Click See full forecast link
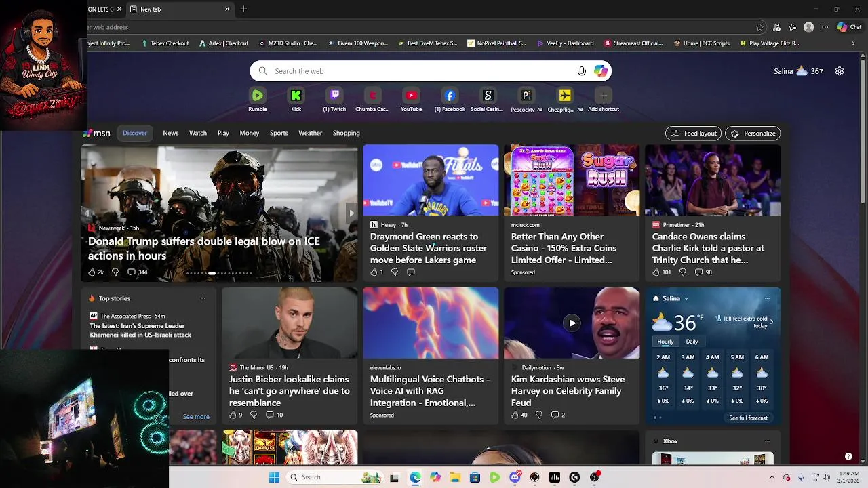The image size is (868, 488). point(748,418)
